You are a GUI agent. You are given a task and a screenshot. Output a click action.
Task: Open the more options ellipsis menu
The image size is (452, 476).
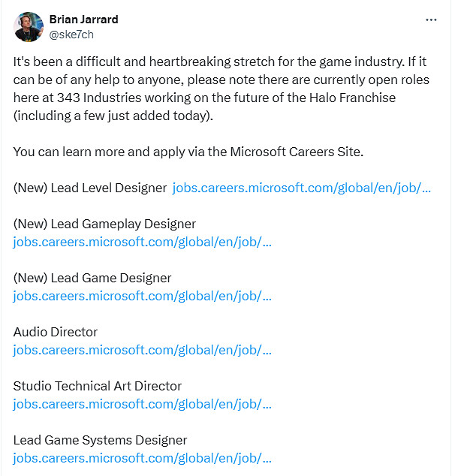click(x=430, y=20)
